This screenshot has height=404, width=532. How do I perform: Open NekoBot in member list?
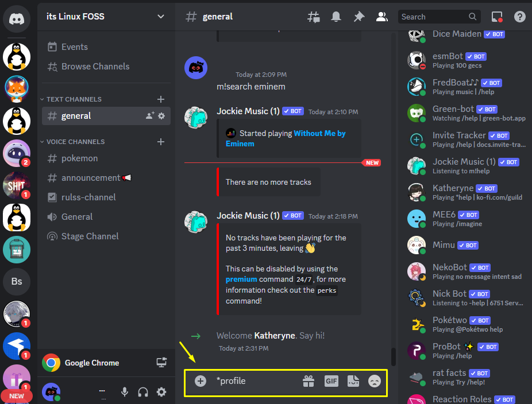coord(464,271)
